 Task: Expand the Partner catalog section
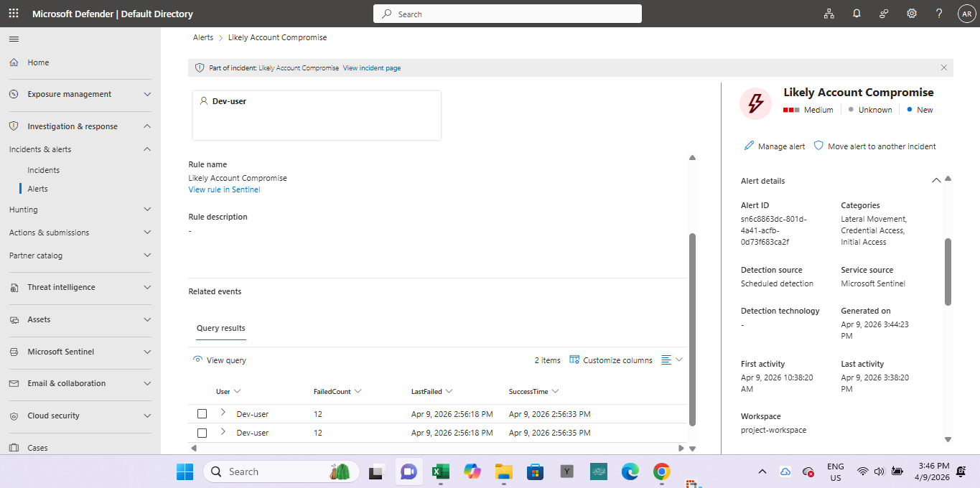[x=147, y=255]
